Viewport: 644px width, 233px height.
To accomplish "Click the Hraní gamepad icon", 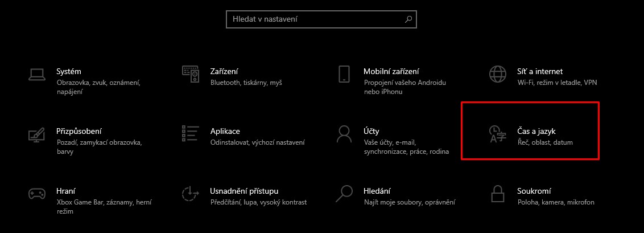I will point(36,194).
